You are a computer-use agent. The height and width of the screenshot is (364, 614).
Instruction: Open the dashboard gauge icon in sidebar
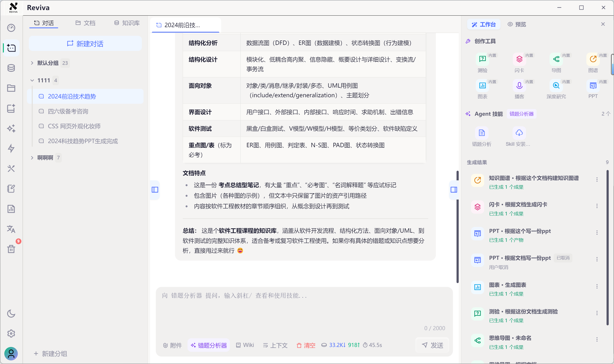(x=11, y=28)
